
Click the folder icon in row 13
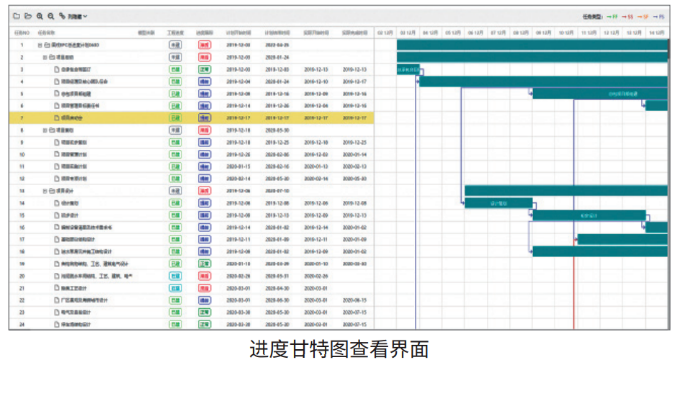[x=52, y=191]
